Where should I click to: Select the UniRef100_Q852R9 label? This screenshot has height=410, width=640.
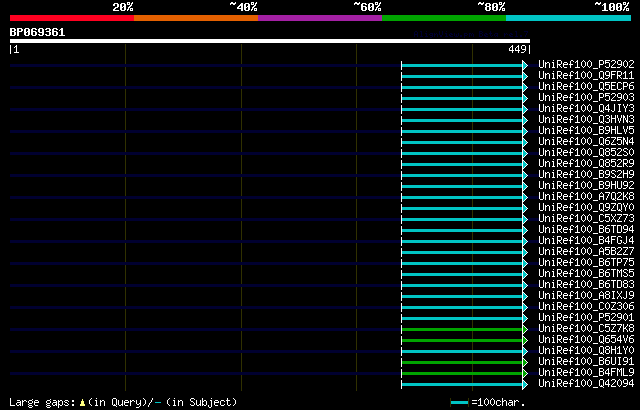pyautogui.click(x=586, y=164)
